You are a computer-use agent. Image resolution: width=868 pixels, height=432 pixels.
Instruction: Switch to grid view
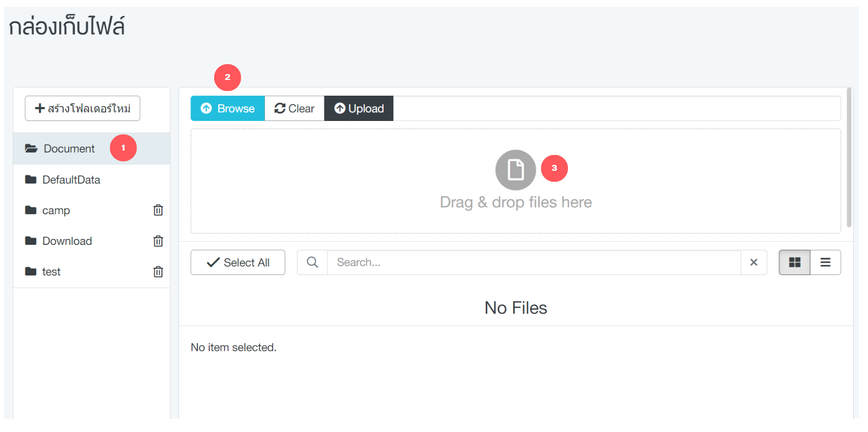point(794,263)
